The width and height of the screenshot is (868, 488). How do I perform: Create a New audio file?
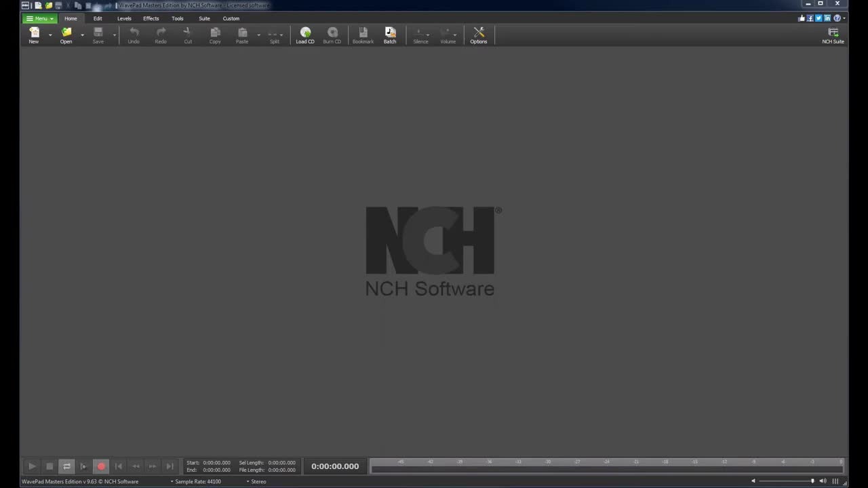pos(34,35)
